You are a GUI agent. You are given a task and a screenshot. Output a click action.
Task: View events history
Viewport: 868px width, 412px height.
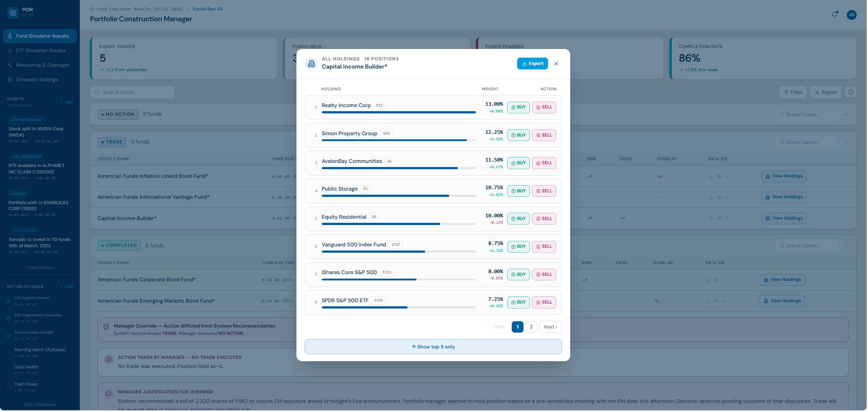click(40, 268)
